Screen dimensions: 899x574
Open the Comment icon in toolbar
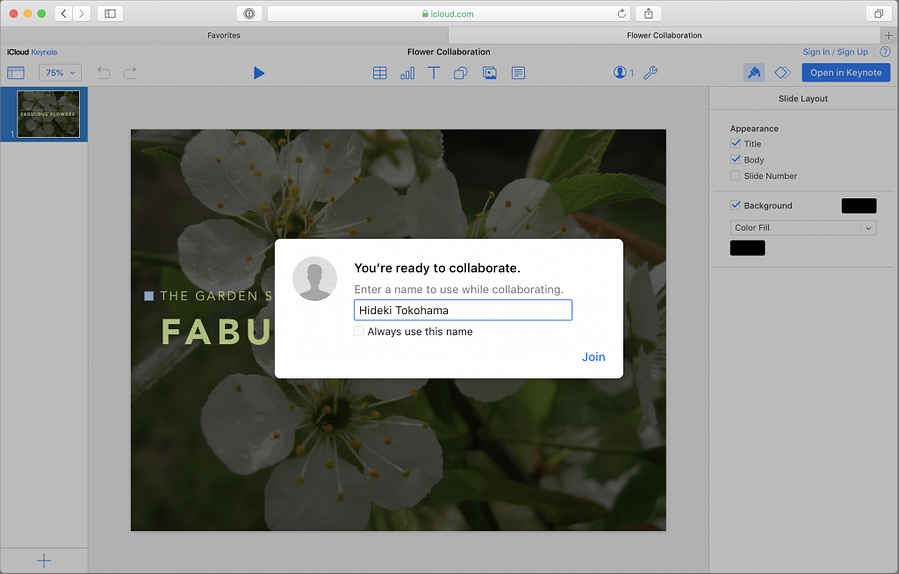518,73
